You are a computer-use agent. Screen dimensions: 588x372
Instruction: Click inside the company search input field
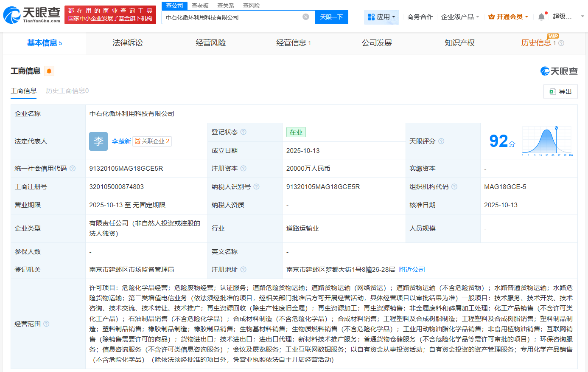pos(233,17)
